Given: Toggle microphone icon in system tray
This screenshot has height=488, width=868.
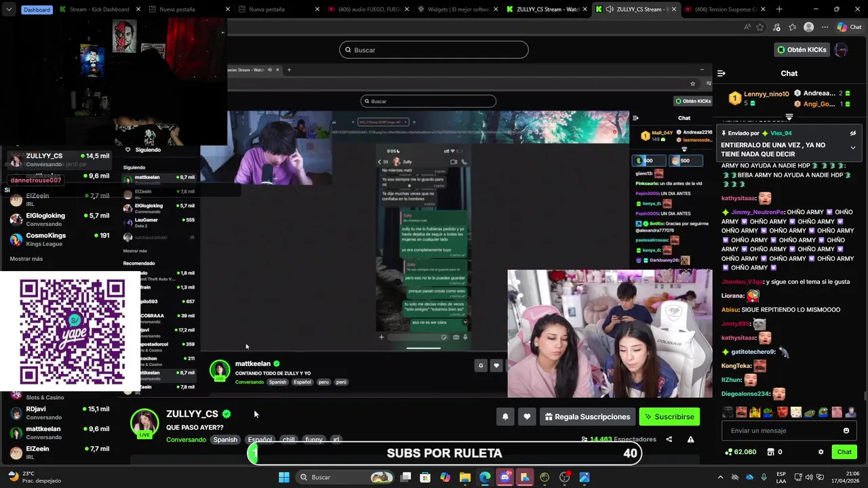Looking at the screenshot, I should (x=764, y=477).
